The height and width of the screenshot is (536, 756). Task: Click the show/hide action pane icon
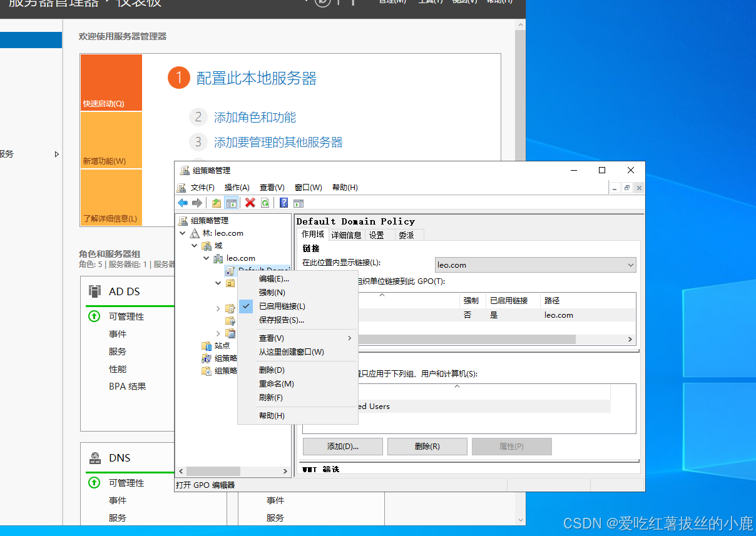(x=299, y=203)
